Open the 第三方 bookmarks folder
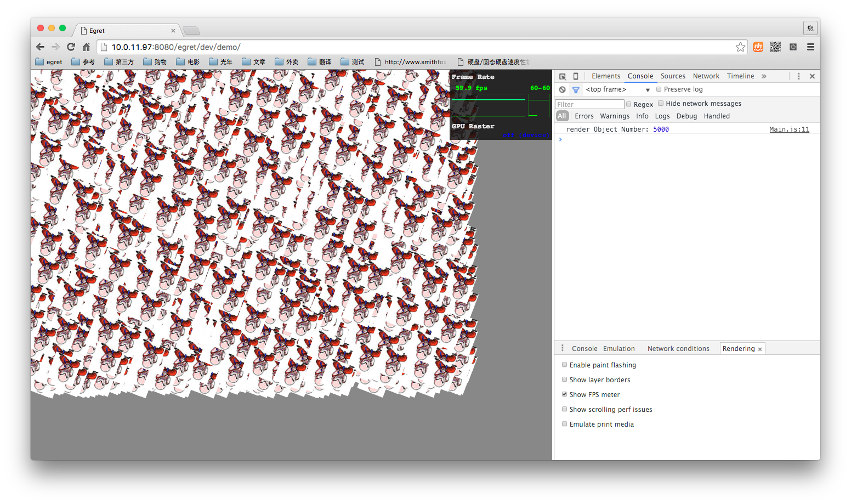Viewport: 851px width, 504px height. click(x=119, y=62)
